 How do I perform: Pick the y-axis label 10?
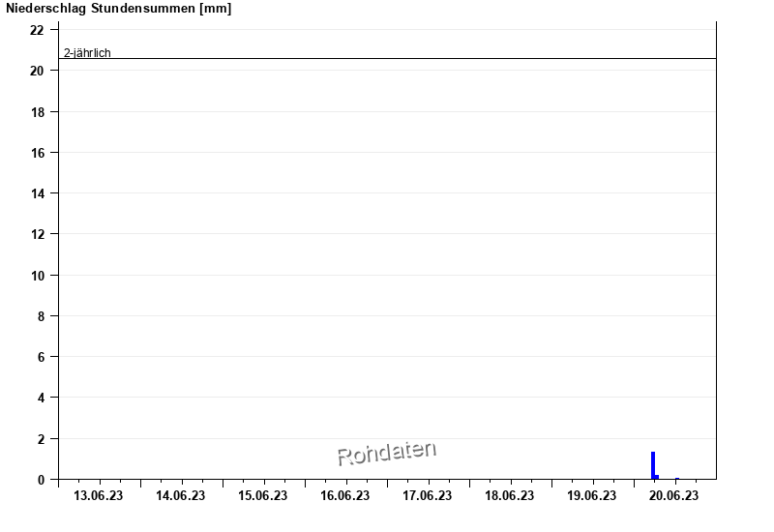[x=38, y=276]
